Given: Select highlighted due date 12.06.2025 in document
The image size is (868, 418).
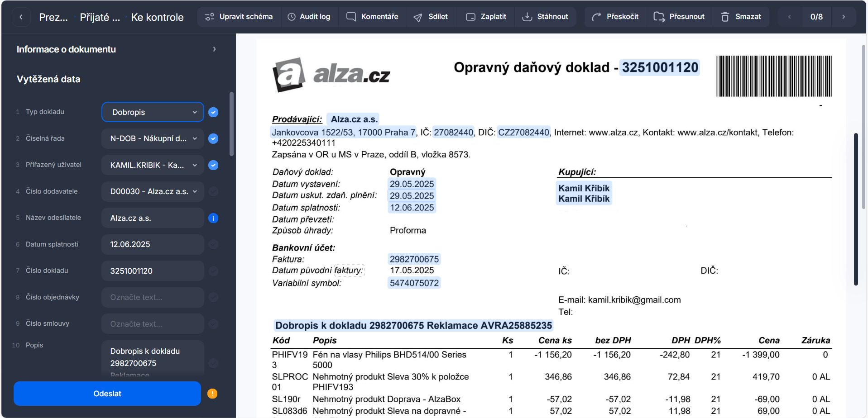Looking at the screenshot, I should (x=412, y=208).
